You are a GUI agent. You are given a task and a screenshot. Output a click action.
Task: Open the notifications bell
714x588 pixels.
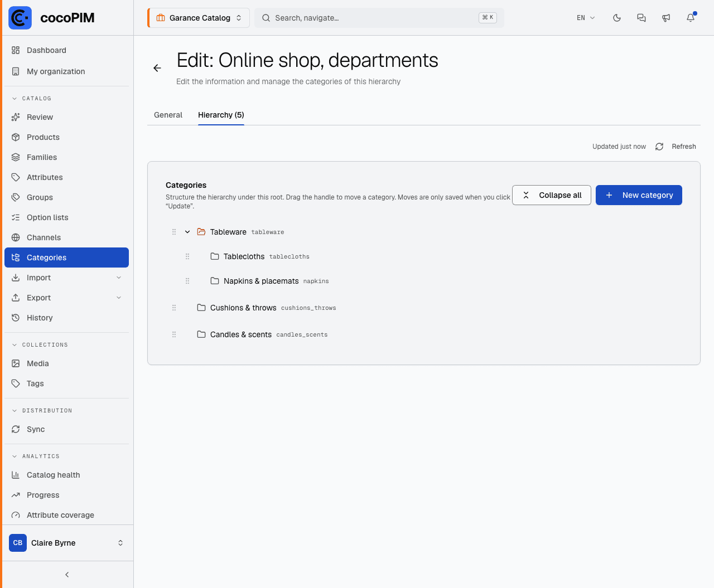pyautogui.click(x=691, y=18)
